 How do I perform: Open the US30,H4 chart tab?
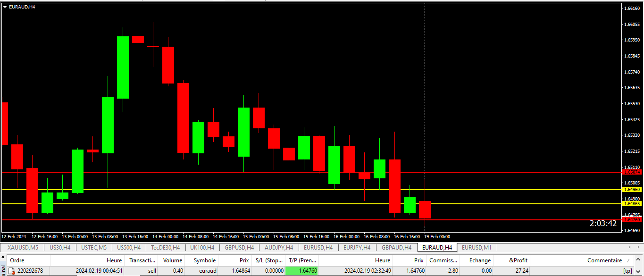point(59,247)
